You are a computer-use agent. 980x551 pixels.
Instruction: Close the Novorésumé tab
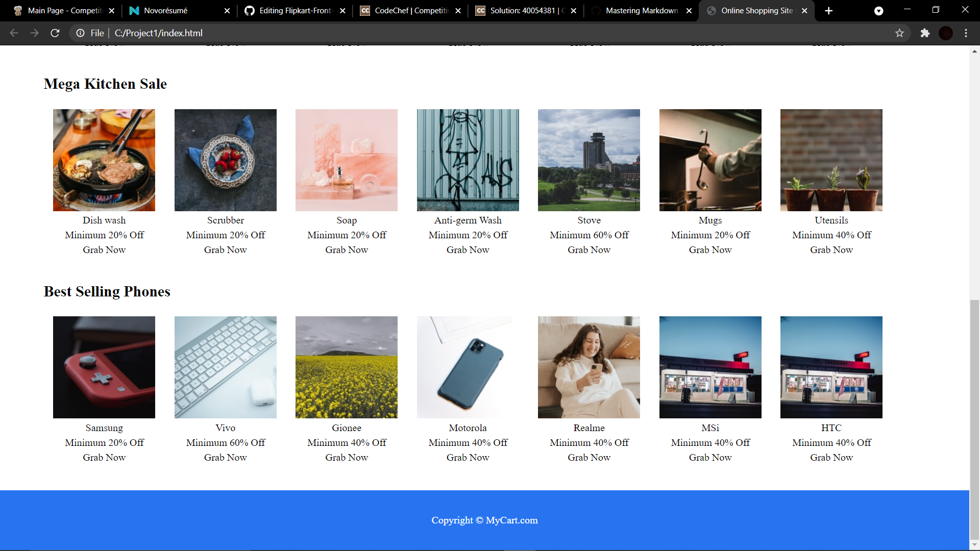[x=226, y=10]
